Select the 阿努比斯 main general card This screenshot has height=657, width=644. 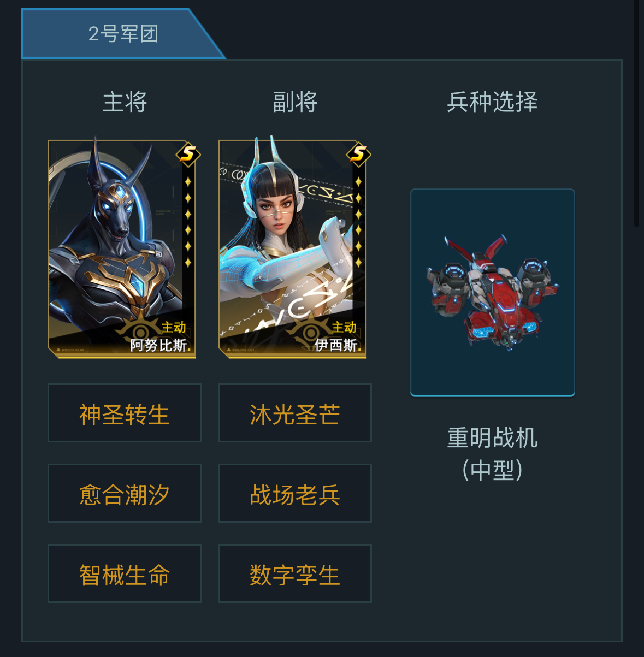click(122, 249)
